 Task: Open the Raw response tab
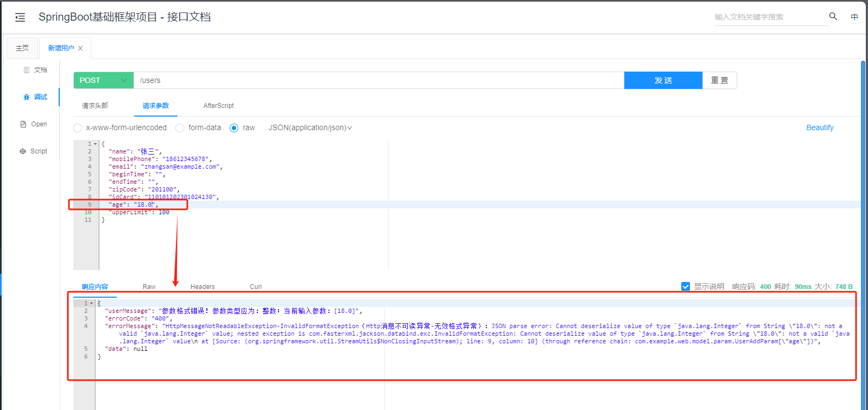pos(149,287)
